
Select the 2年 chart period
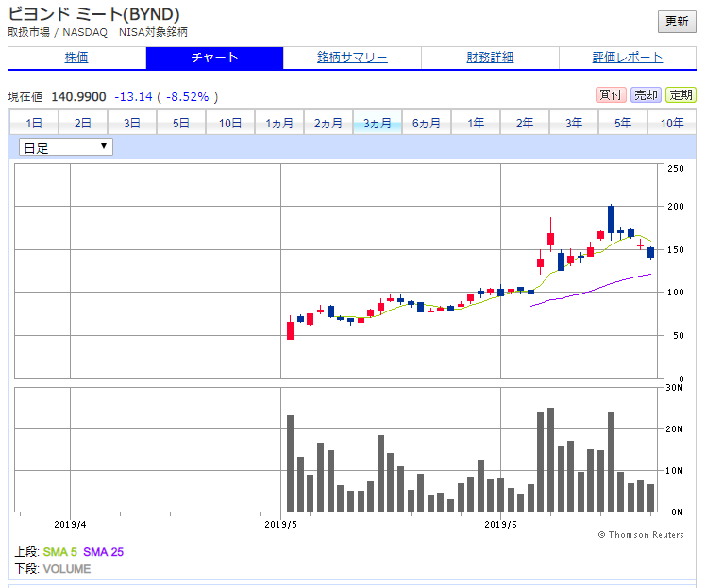(x=525, y=123)
